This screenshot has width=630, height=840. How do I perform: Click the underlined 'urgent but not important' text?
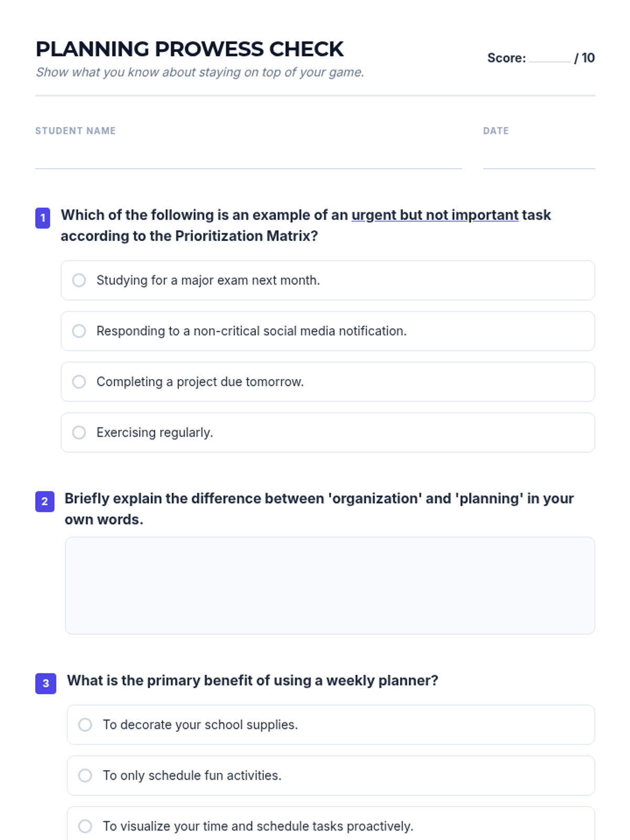pos(435,215)
